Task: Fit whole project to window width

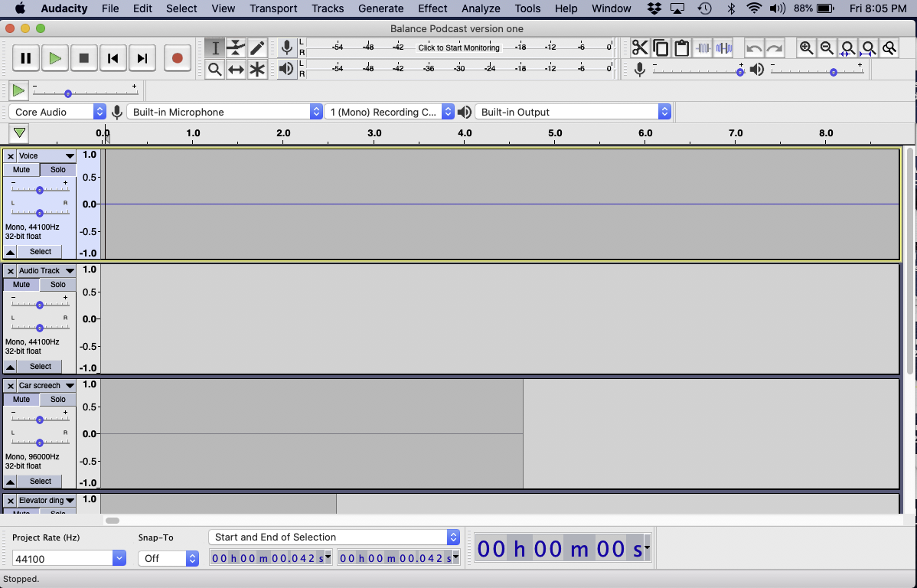Action: click(869, 48)
